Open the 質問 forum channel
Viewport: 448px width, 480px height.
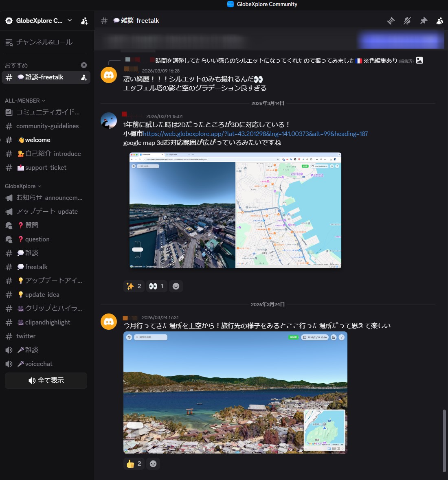[46, 225]
